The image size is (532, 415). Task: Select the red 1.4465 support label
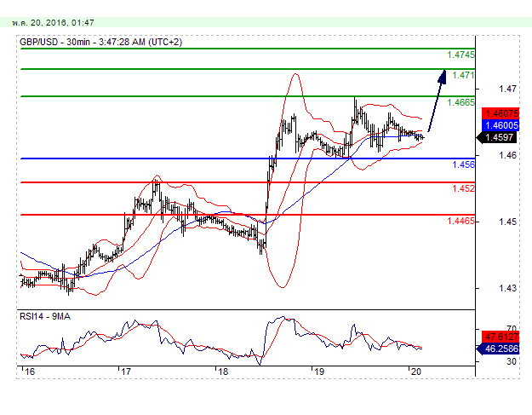[460, 221]
